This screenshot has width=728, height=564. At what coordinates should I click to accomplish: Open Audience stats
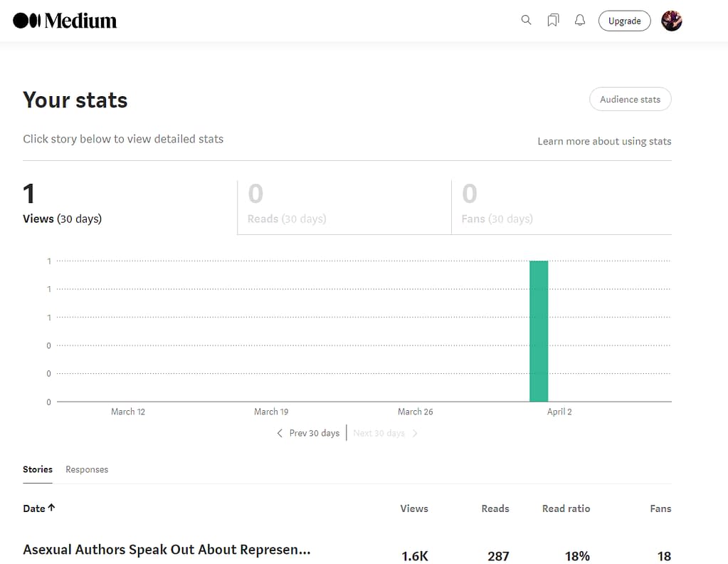click(x=630, y=99)
